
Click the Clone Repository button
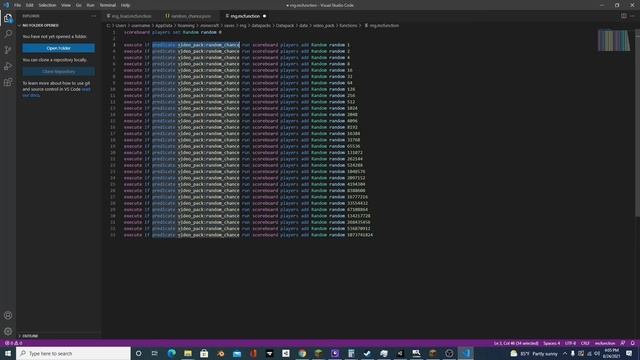[58, 71]
